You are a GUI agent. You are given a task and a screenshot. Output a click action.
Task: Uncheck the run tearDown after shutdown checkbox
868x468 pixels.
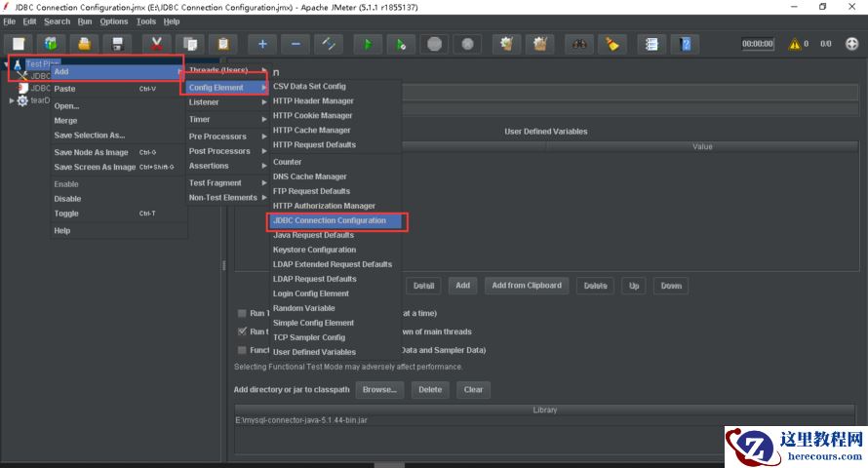tap(242, 331)
